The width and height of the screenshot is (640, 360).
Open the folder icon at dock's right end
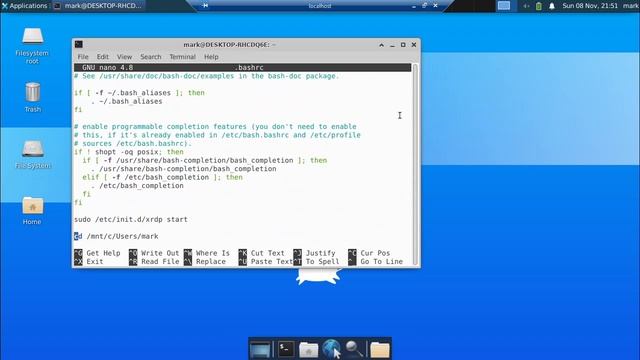[x=380, y=350]
